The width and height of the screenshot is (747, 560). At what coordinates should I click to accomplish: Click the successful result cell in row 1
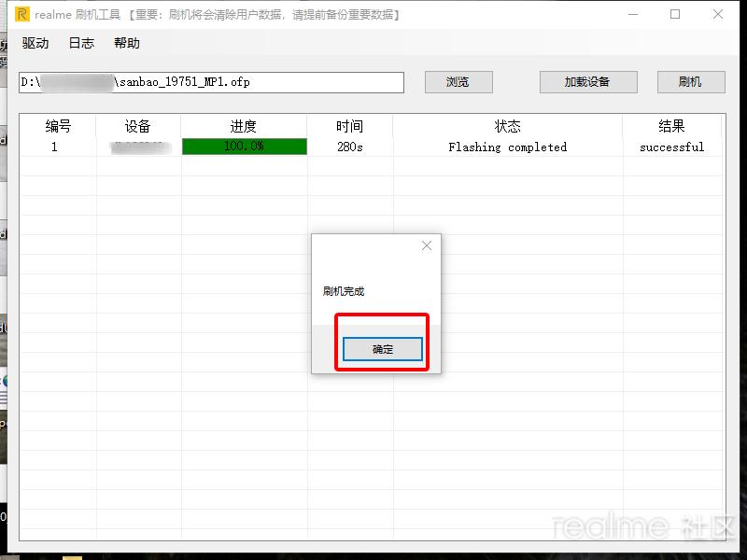click(x=673, y=147)
